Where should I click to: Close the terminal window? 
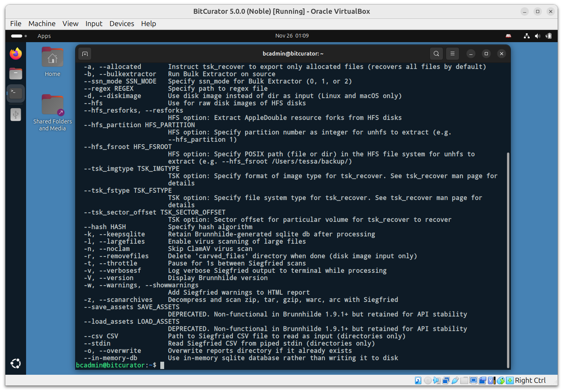point(502,54)
